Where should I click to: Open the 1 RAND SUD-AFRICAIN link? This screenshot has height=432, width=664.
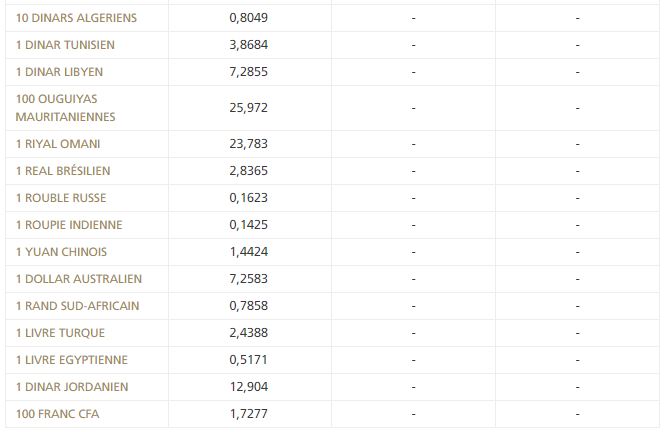(x=77, y=306)
